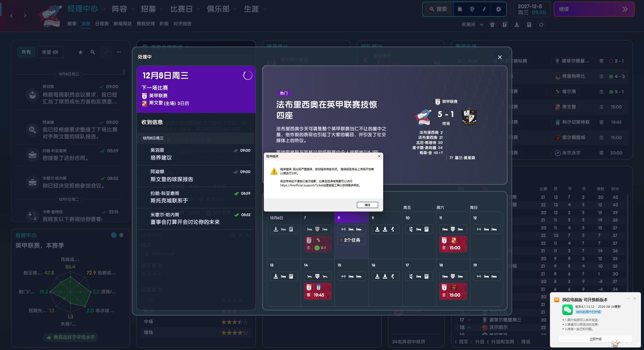Click the bookmark icon beside search
644x350 pixels.
point(460,9)
